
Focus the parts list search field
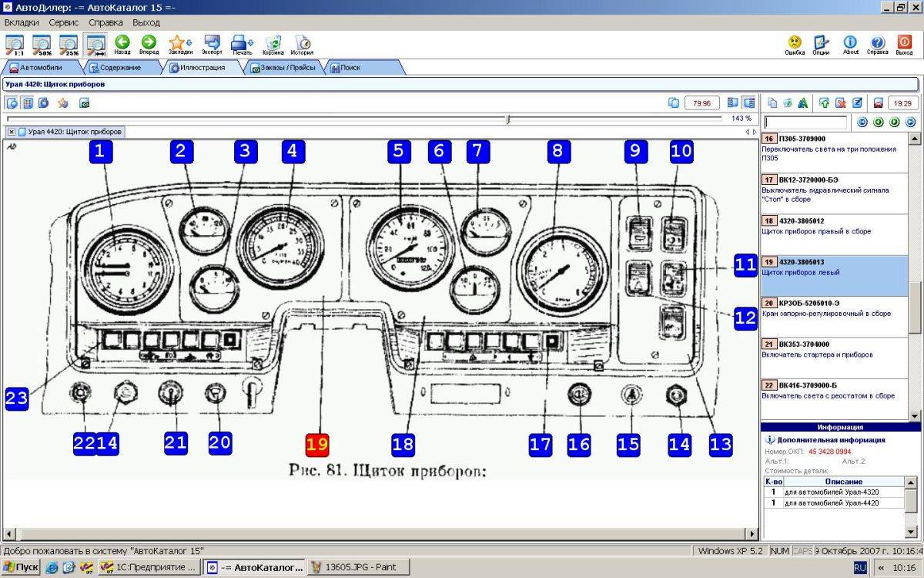pos(806,122)
